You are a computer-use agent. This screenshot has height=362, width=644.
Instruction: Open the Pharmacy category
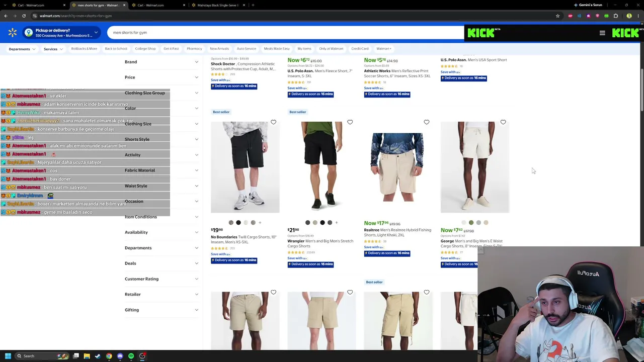(194, 49)
